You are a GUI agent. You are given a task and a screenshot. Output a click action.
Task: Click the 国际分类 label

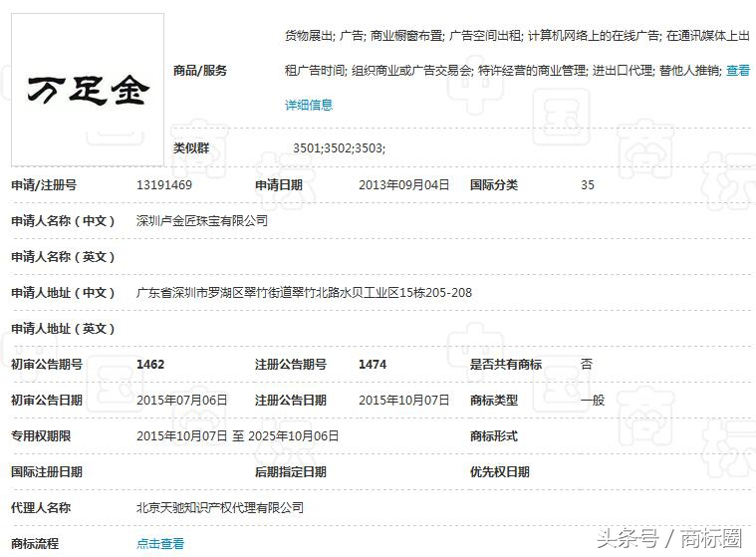pos(494,184)
